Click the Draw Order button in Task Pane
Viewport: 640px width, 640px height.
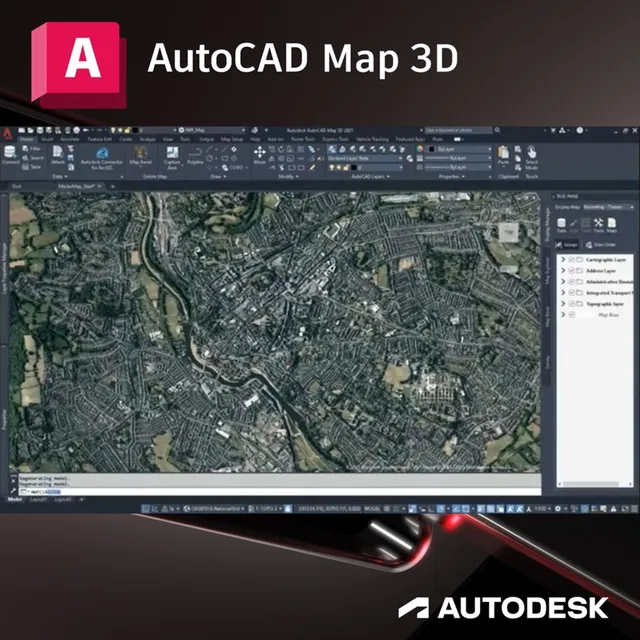point(600,245)
